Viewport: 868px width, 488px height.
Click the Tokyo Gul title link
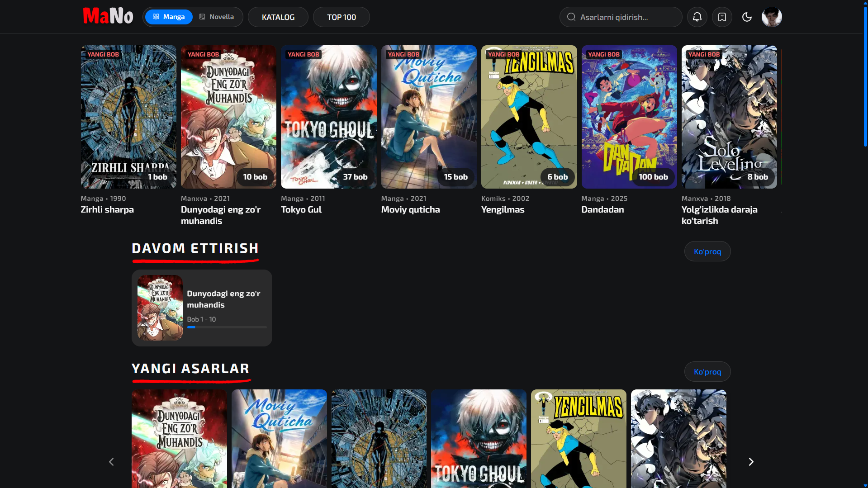301,210
